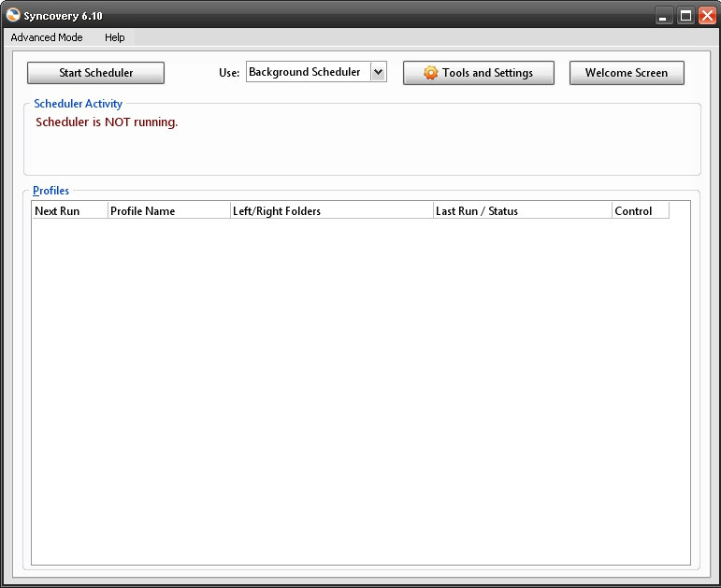Viewport: 721px width, 588px height.
Task: Expand the scheduler type dropdown arrow
Action: click(378, 72)
